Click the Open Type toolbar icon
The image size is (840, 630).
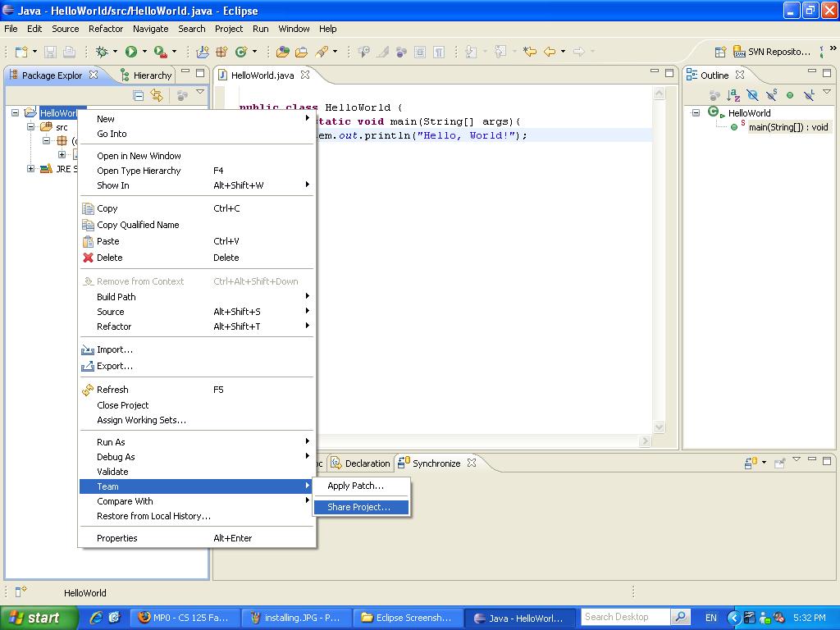tap(283, 52)
